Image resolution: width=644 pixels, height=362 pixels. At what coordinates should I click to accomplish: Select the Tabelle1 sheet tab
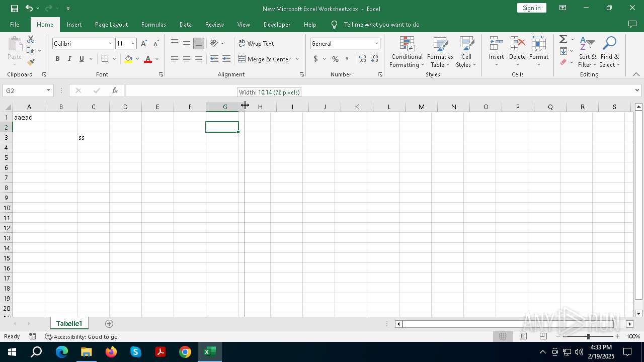(69, 323)
